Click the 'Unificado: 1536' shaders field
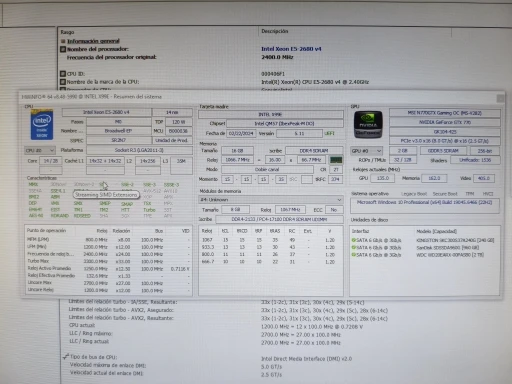The image size is (512, 384). click(x=475, y=160)
